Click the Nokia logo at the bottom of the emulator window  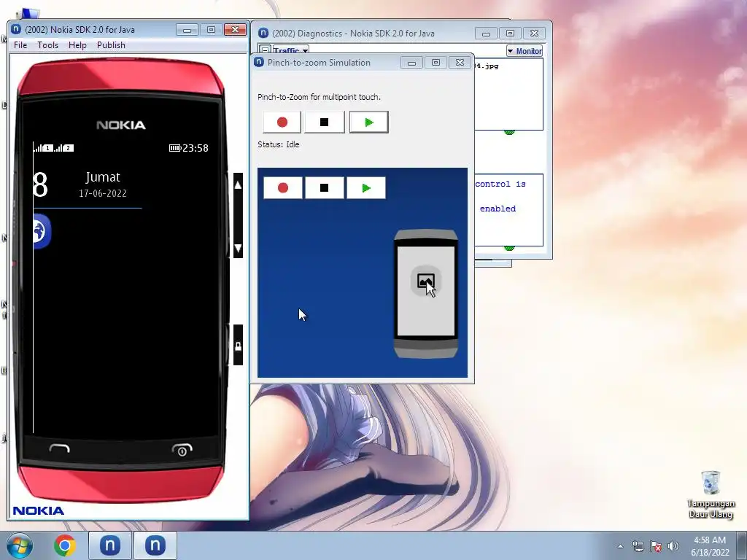pos(39,511)
